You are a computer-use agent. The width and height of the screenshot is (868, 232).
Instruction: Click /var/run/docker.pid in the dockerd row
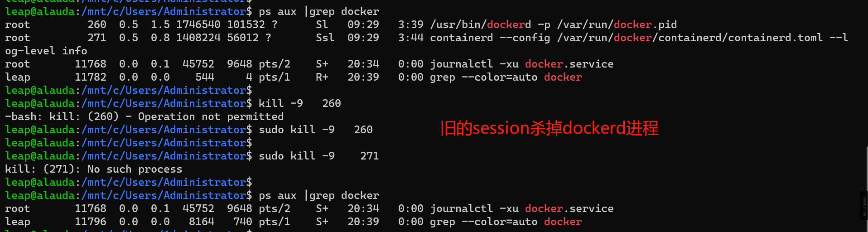tap(617, 24)
